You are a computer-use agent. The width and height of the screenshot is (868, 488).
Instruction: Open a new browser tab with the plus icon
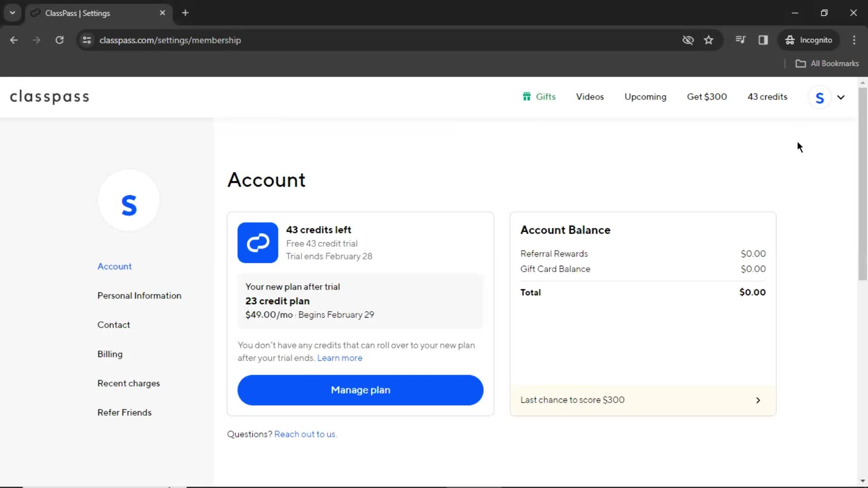click(185, 13)
